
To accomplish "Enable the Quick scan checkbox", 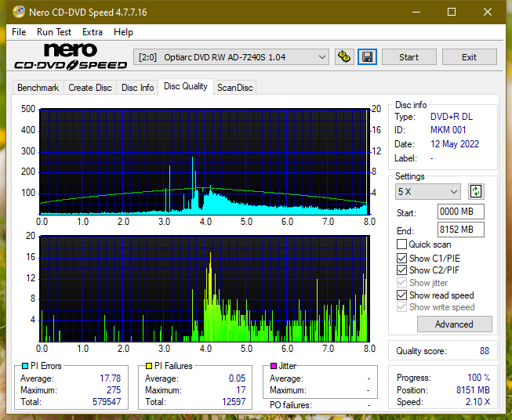I will (401, 244).
